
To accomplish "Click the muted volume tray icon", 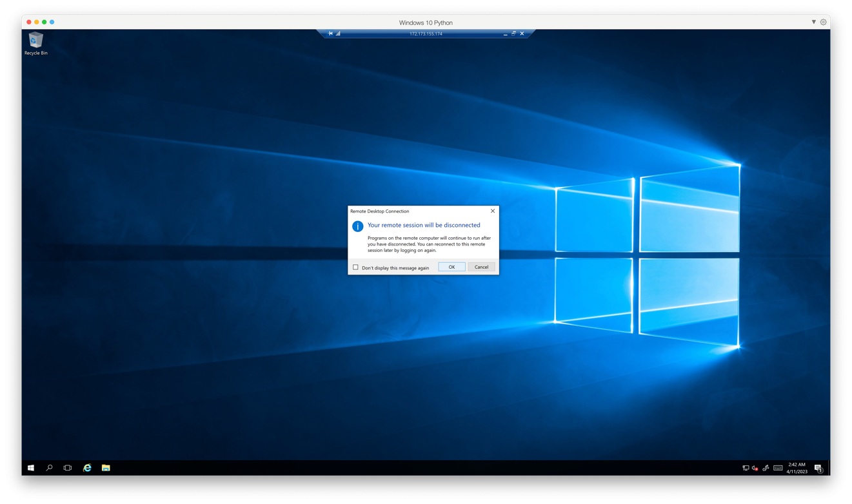I will (755, 468).
